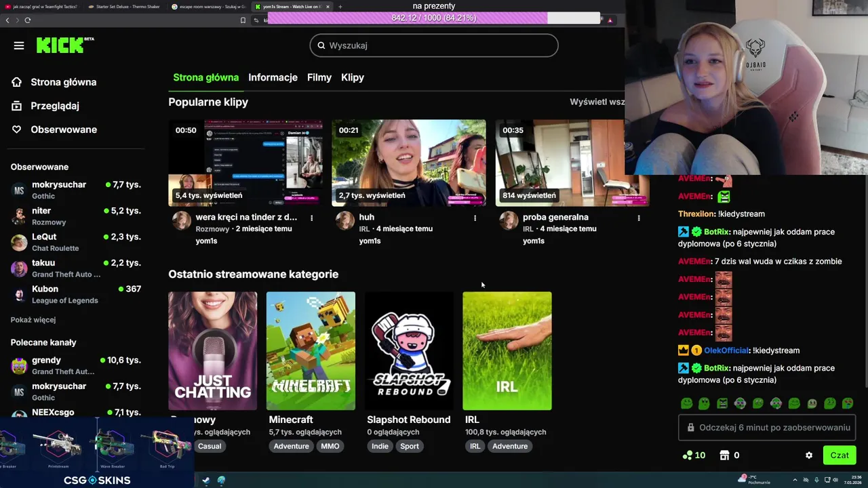Viewport: 868px width, 488px height.
Task: Open the IRL grass category cover
Action: (x=507, y=351)
